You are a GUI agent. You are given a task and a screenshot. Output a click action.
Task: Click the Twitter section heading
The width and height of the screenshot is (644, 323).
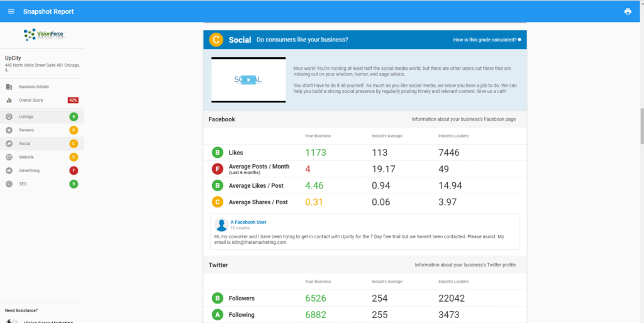tap(218, 265)
